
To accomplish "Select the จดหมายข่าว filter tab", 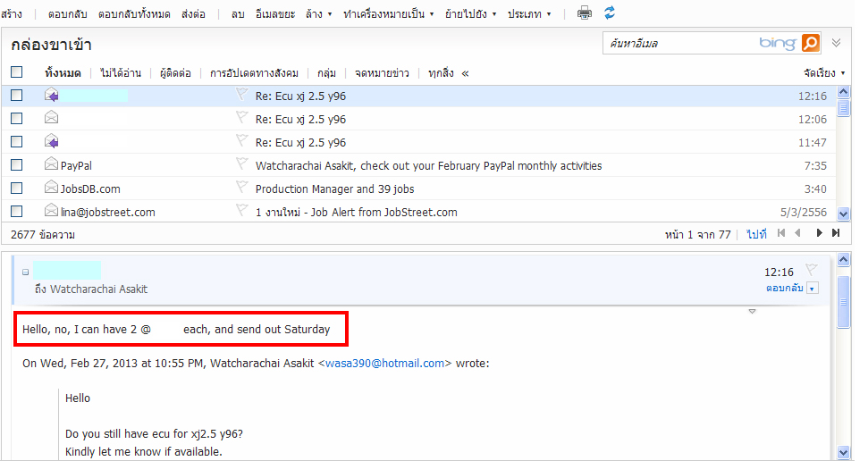I will [382, 73].
